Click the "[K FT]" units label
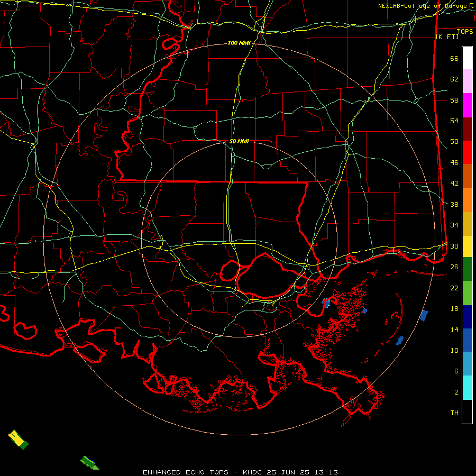 point(447,37)
